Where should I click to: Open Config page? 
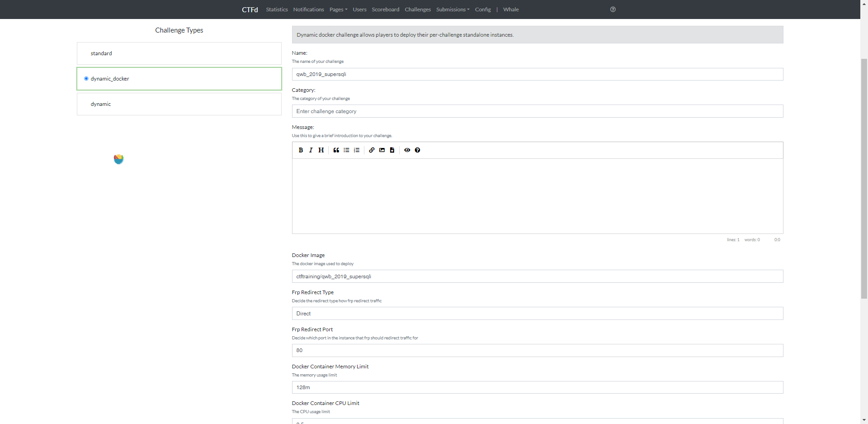tap(483, 10)
